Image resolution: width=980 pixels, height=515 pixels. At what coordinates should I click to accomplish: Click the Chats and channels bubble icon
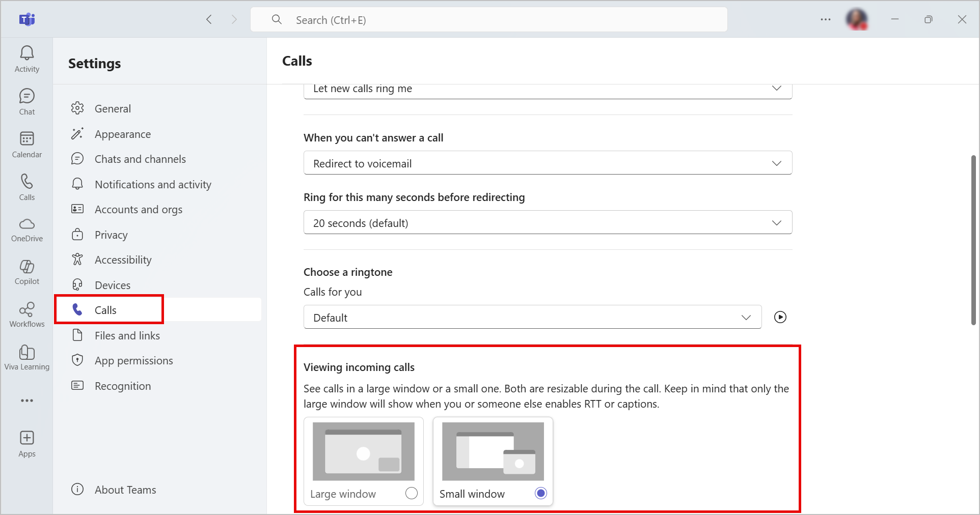(x=77, y=159)
